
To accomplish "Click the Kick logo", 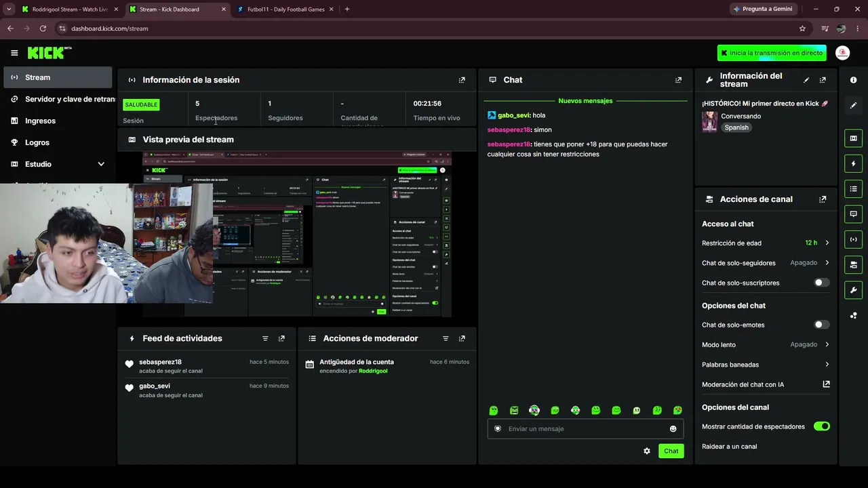I will (50, 53).
